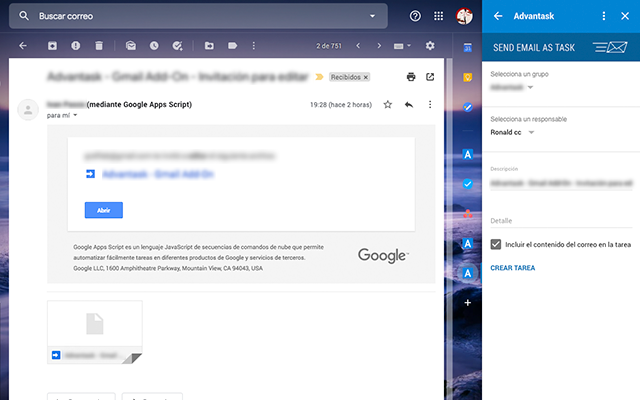Click the SEND EMAIL AS TASK envelope icon

(610, 47)
